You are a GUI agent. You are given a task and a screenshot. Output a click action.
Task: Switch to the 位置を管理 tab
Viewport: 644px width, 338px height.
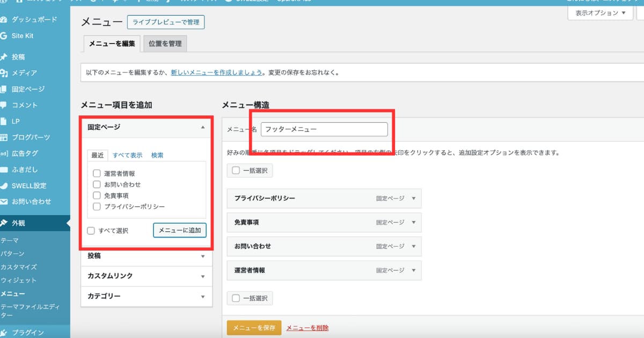coord(164,43)
